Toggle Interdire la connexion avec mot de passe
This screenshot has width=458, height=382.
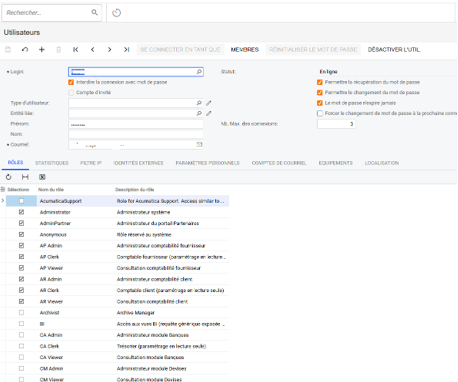[71, 82]
